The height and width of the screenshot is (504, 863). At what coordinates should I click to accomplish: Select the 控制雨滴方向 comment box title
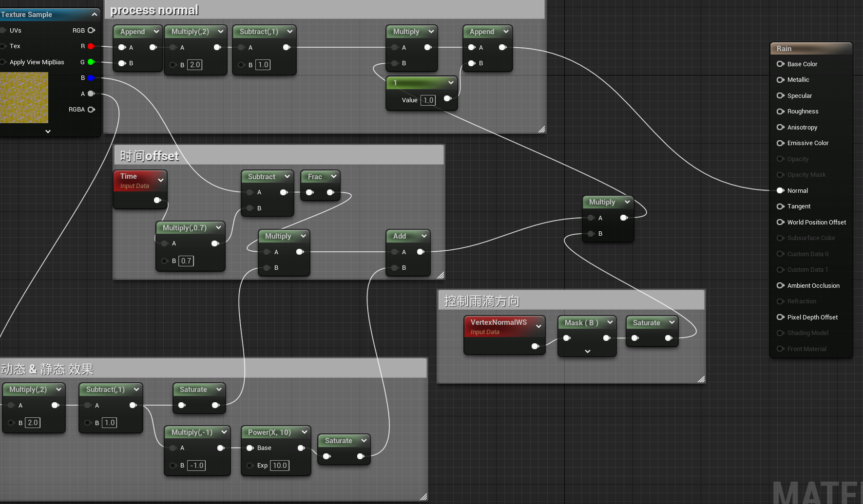pos(481,301)
